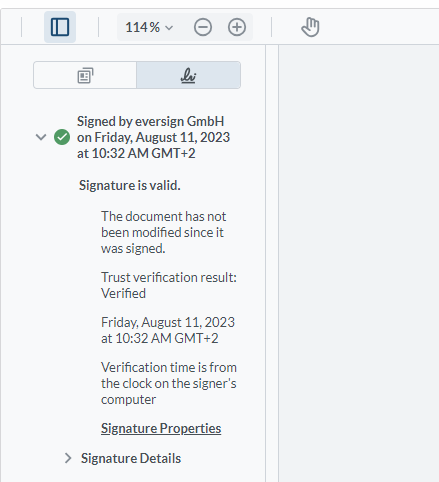The image size is (439, 482).
Task: Switch to the signatures panel tab
Action: (188, 75)
